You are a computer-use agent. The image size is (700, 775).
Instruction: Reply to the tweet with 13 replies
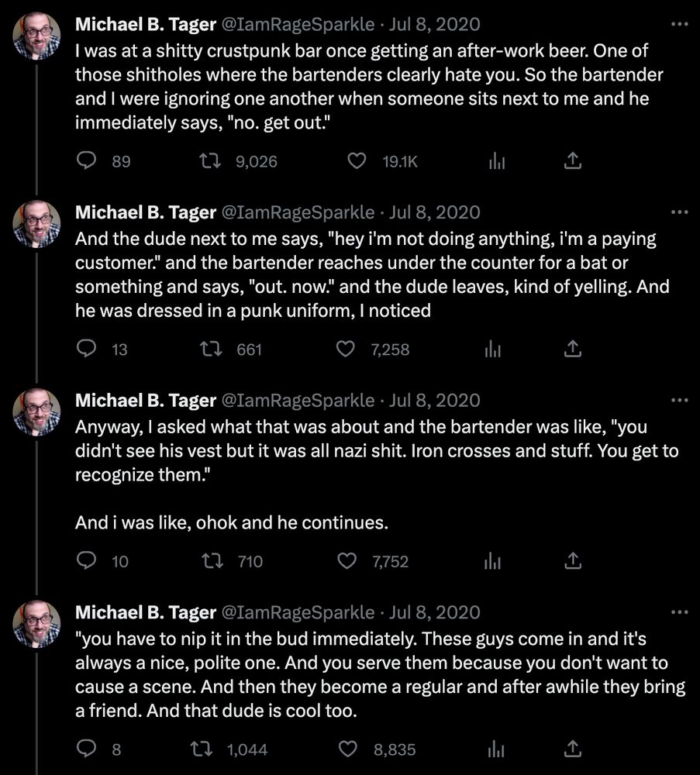pos(88,350)
